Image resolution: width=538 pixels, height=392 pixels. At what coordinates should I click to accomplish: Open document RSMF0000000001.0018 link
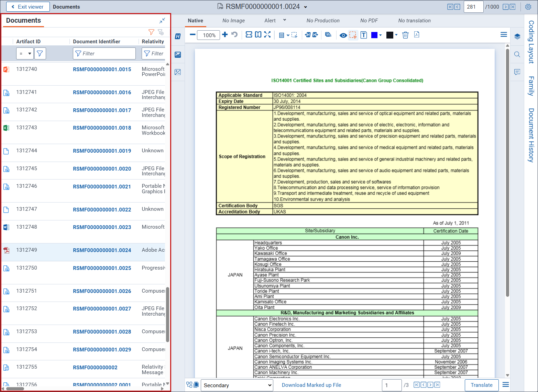102,128
